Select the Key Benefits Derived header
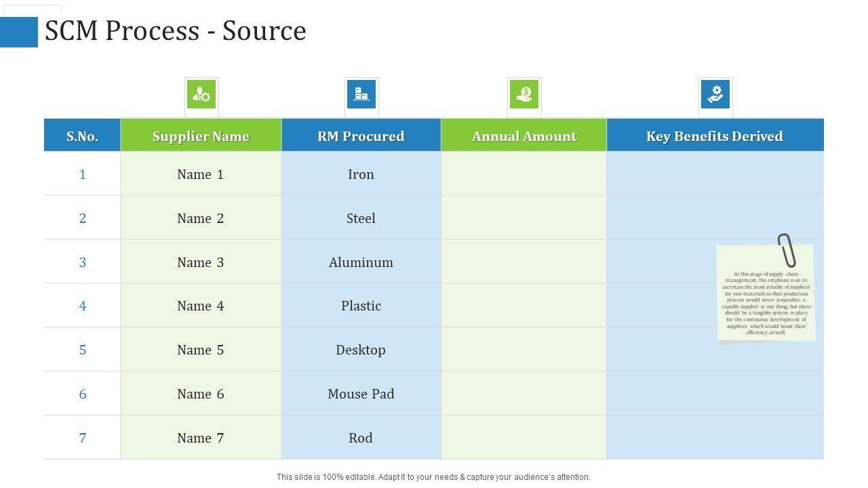The height and width of the screenshot is (488, 868). coord(715,136)
